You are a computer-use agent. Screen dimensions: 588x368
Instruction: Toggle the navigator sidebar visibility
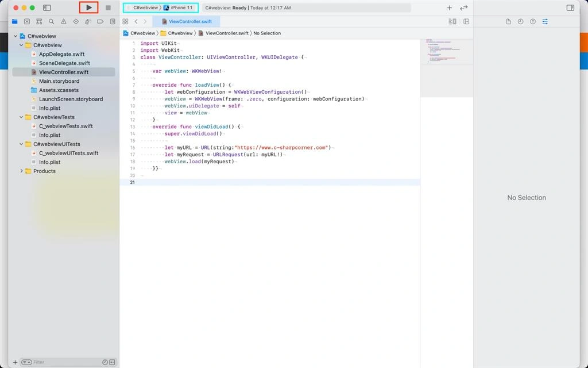click(x=47, y=7)
